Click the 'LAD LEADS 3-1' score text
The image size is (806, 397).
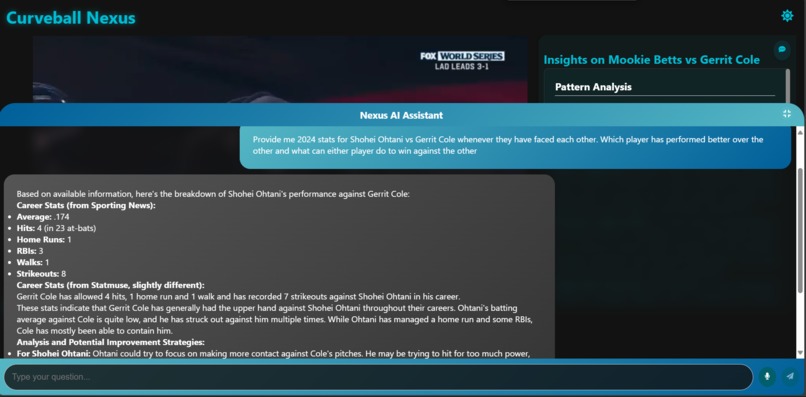(x=462, y=66)
